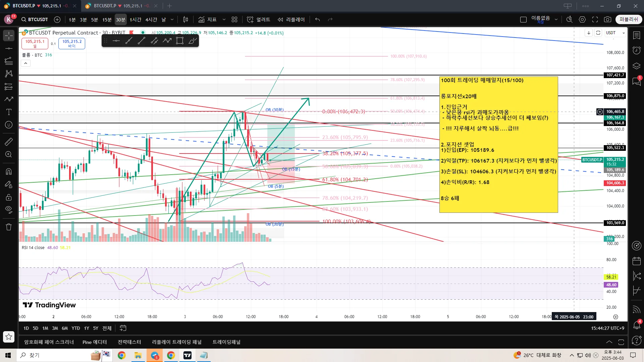Take a chart snapshot with camera icon

pos(607,19)
